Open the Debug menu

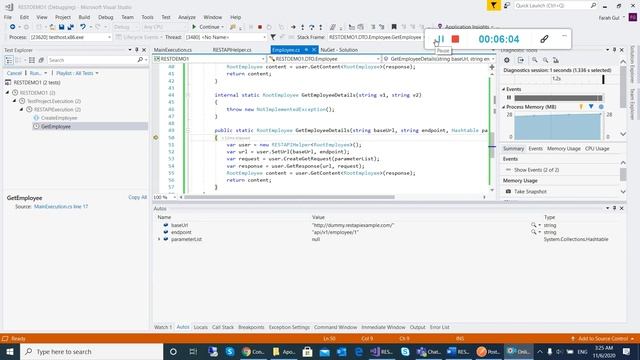tap(106, 17)
